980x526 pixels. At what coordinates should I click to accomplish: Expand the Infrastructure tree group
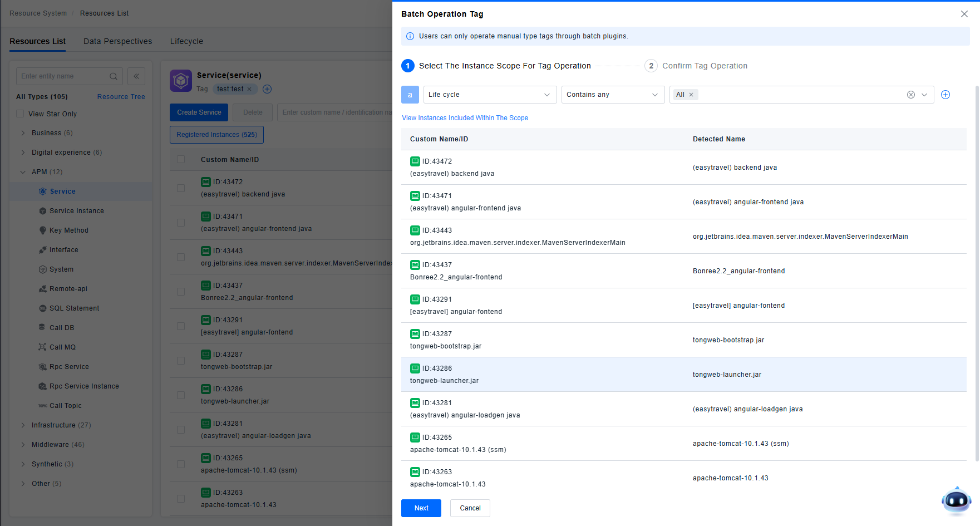coord(23,425)
